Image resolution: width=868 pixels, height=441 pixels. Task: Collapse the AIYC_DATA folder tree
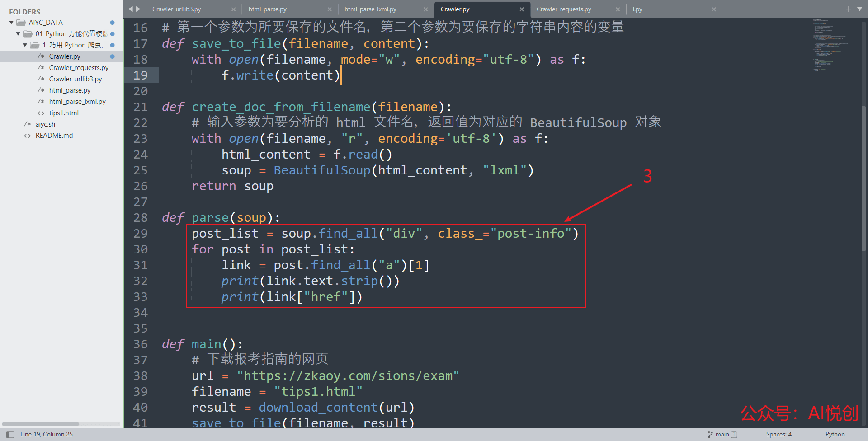11,23
